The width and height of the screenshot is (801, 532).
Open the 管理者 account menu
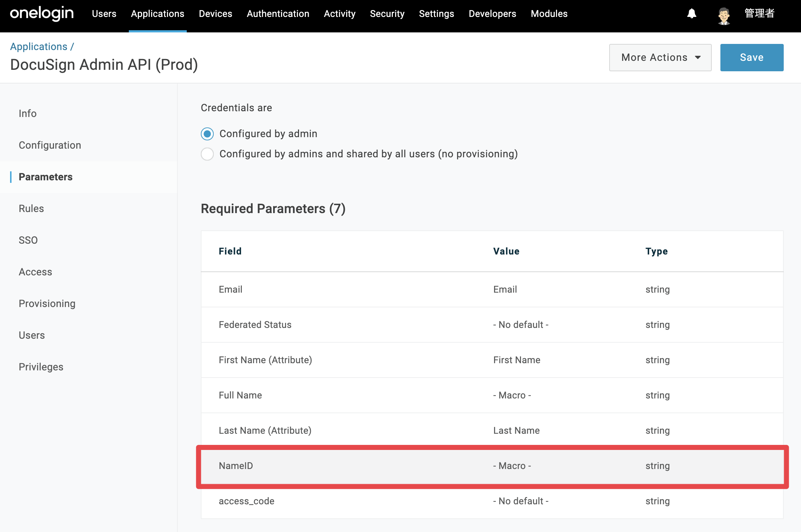[760, 14]
